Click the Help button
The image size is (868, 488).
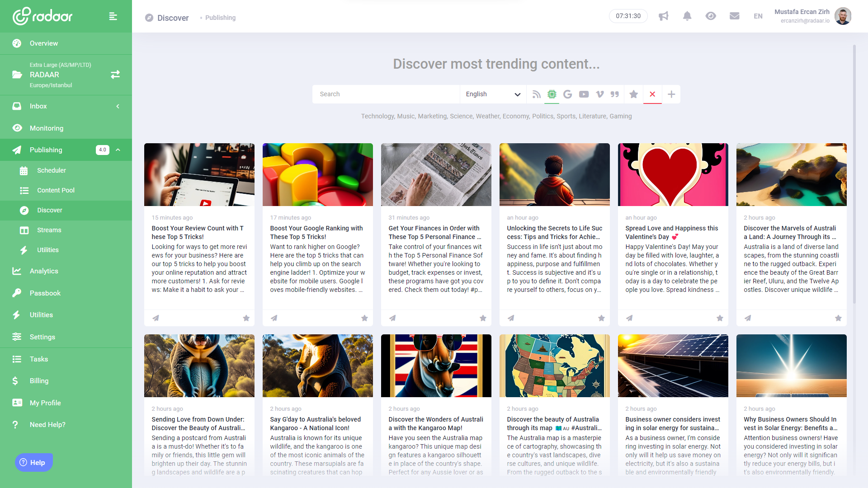coord(34,462)
